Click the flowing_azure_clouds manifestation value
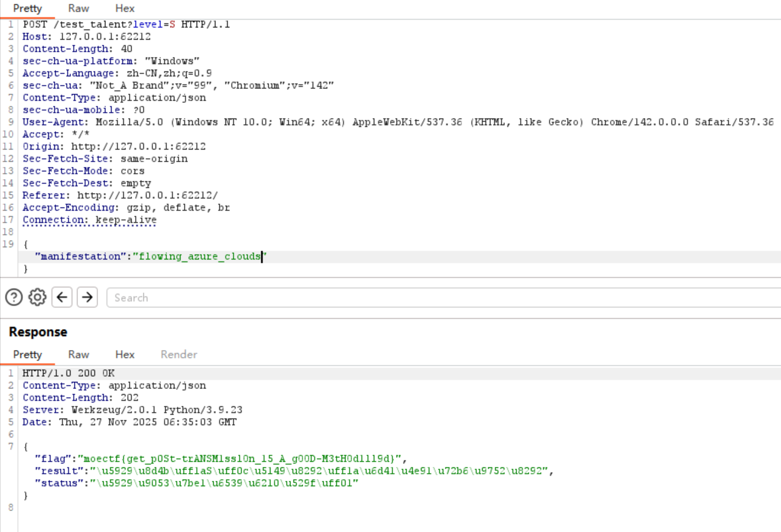Viewport: 781px width, 532px height. pyautogui.click(x=200, y=256)
